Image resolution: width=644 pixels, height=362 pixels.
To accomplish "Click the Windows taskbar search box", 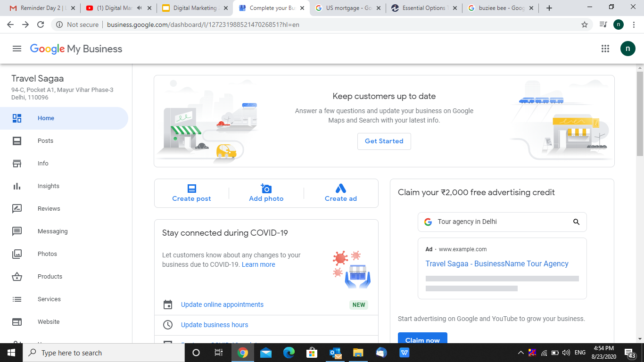I will pyautogui.click(x=103, y=353).
